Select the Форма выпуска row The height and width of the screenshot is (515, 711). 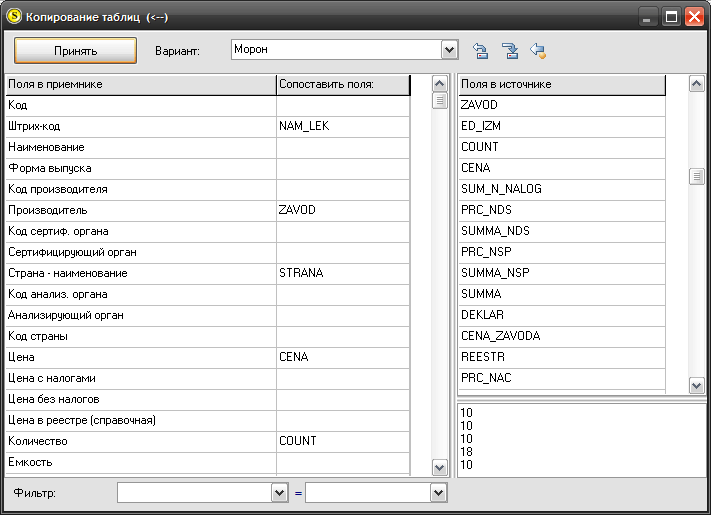(x=141, y=169)
